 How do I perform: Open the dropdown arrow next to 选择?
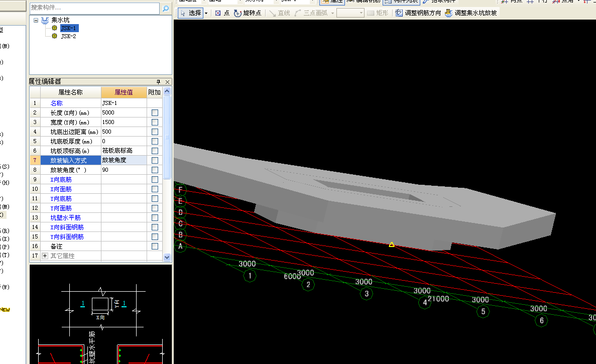pos(206,13)
